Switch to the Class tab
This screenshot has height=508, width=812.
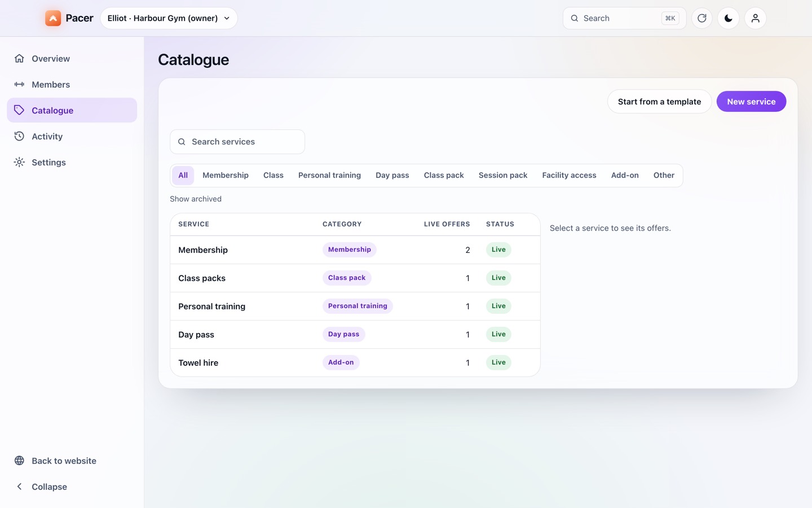coord(273,176)
